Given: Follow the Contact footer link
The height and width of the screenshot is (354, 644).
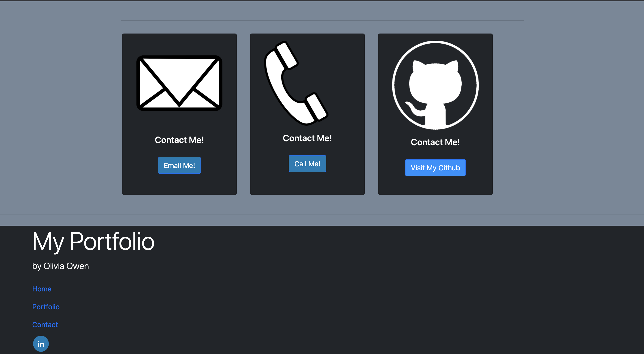Looking at the screenshot, I should pyautogui.click(x=45, y=324).
